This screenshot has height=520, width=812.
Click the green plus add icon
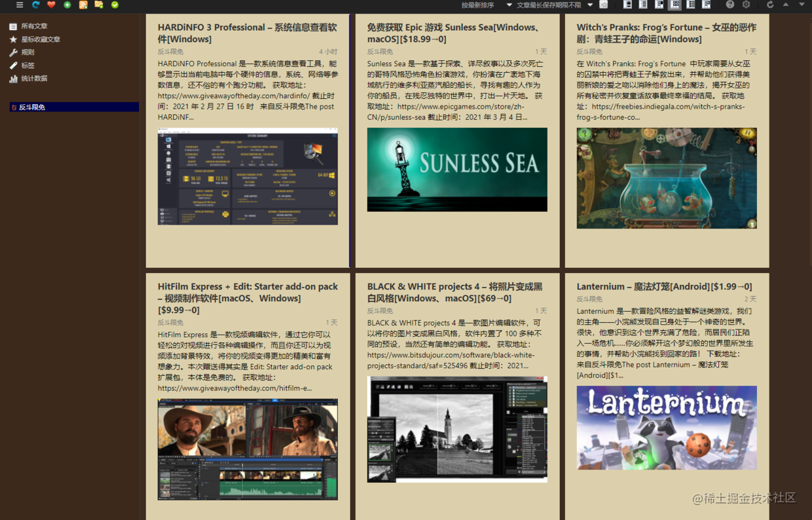coord(67,5)
